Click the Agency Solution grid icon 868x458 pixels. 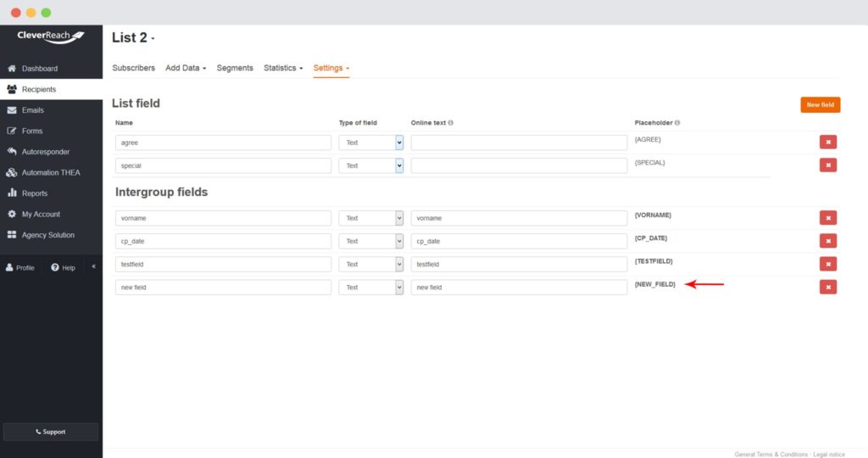12,235
